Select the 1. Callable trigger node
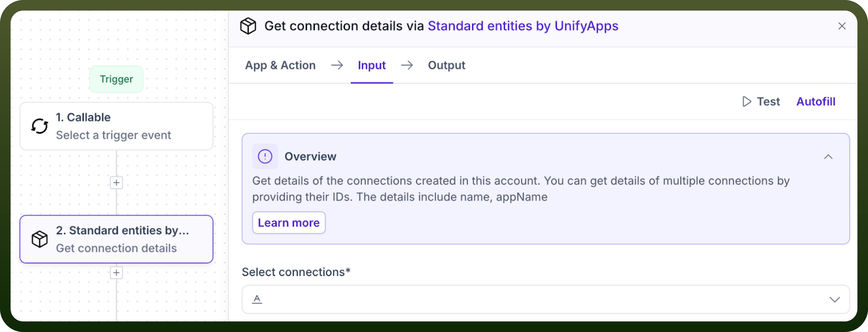The width and height of the screenshot is (868, 332). [117, 126]
